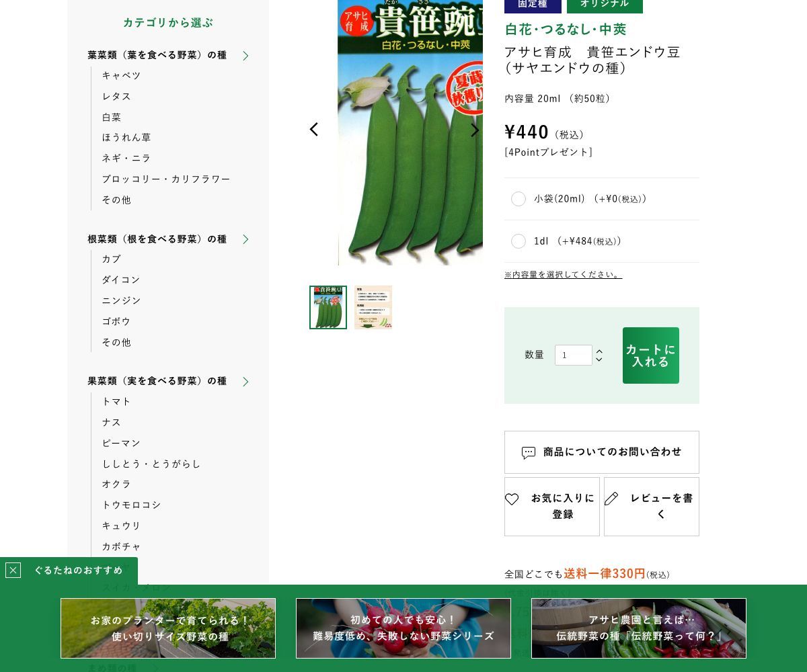Open the トマト category
This screenshot has width=807, height=672.
point(116,401)
